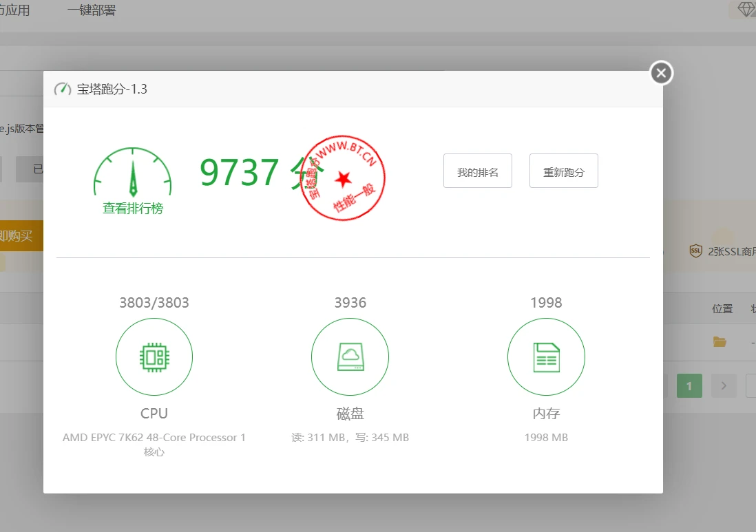Select the disk score 3936
Image resolution: width=756 pixels, height=532 pixels.
tap(350, 303)
